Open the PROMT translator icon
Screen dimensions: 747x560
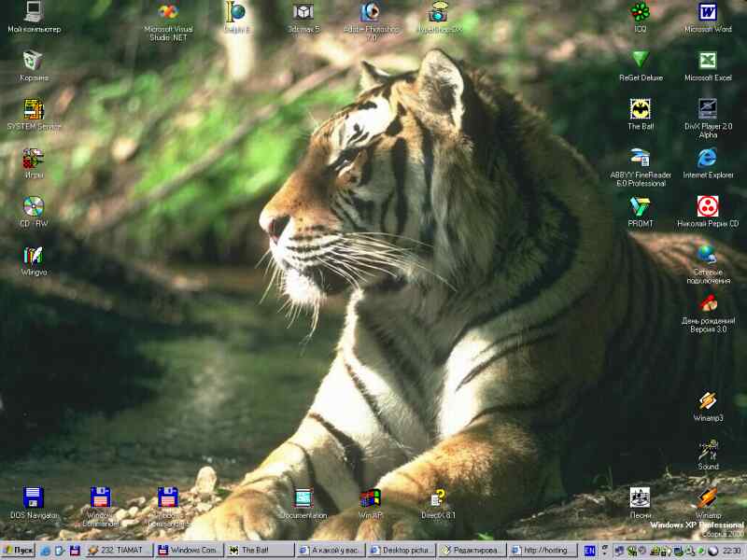click(640, 207)
